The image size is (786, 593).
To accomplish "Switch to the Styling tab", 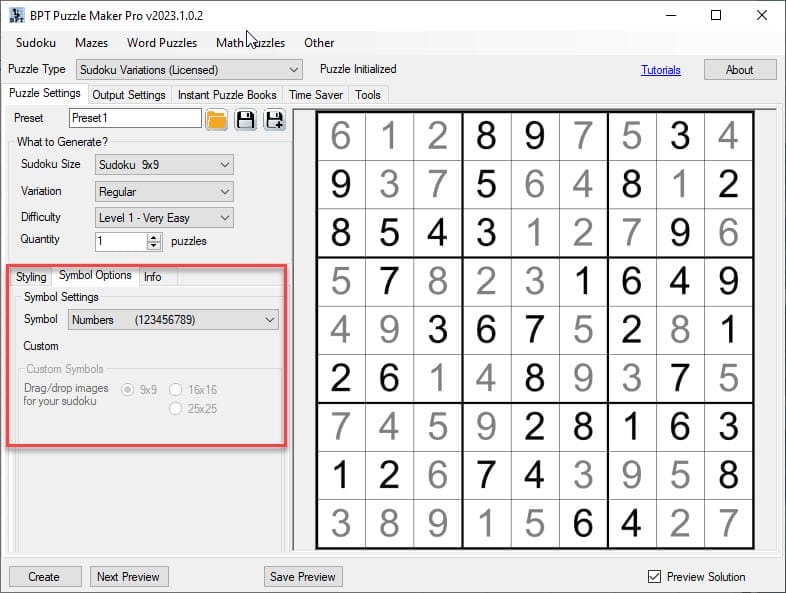I will tap(31, 277).
